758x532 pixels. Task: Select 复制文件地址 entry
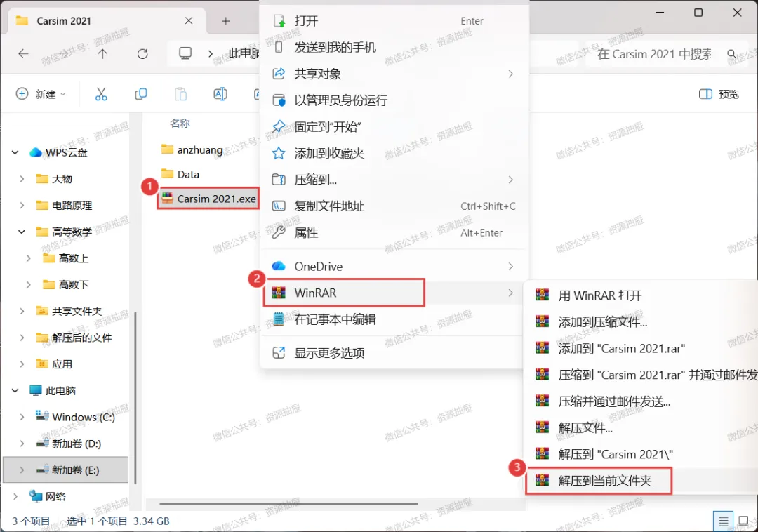click(394, 206)
